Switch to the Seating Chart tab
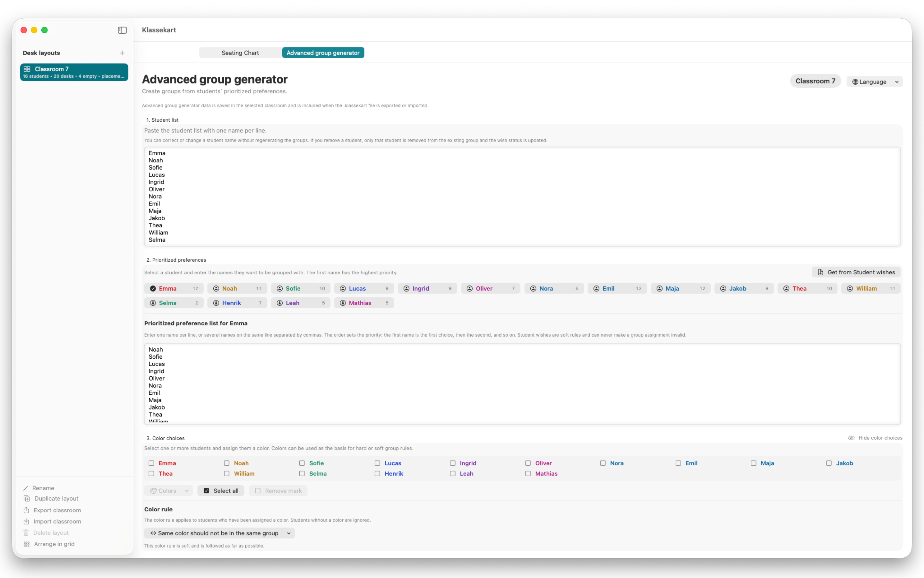The height and width of the screenshot is (578, 924). (241, 53)
